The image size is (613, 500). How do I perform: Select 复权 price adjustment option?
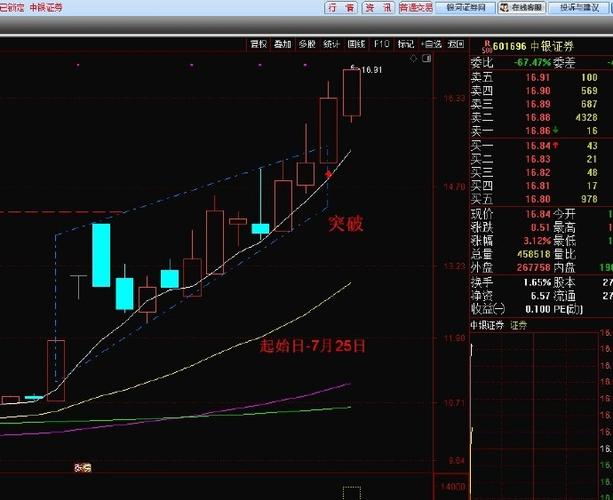259,44
